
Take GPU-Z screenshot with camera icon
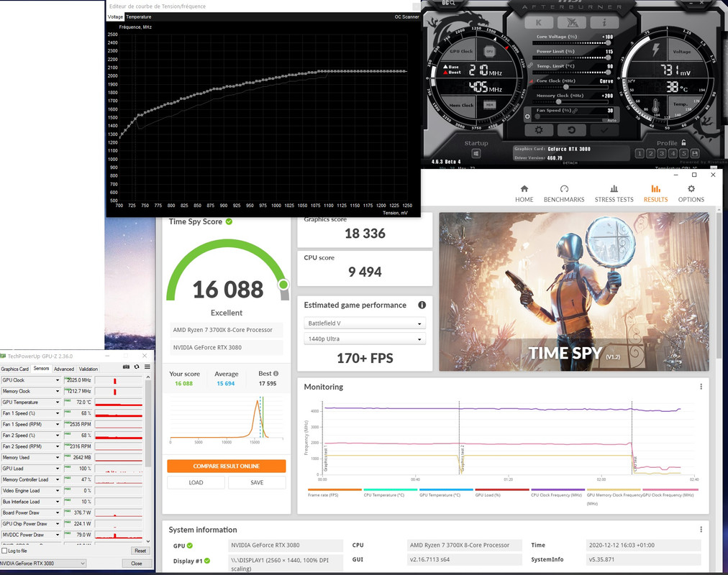click(x=127, y=367)
